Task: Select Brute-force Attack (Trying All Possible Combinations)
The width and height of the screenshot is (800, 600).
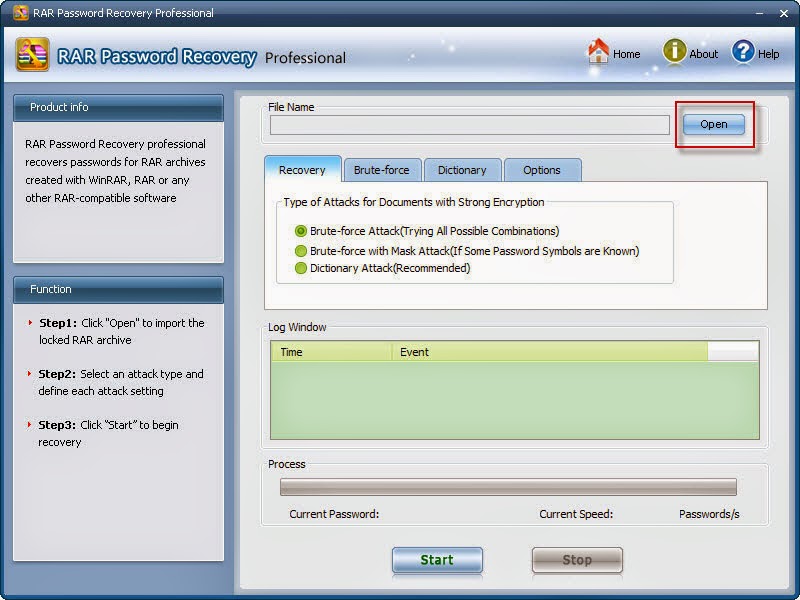Action: pyautogui.click(x=301, y=231)
